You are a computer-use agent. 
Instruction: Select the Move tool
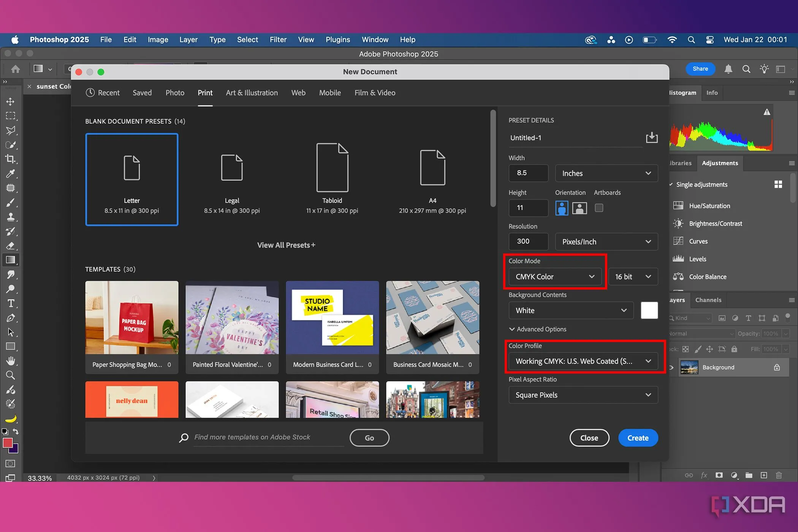pyautogui.click(x=10, y=101)
